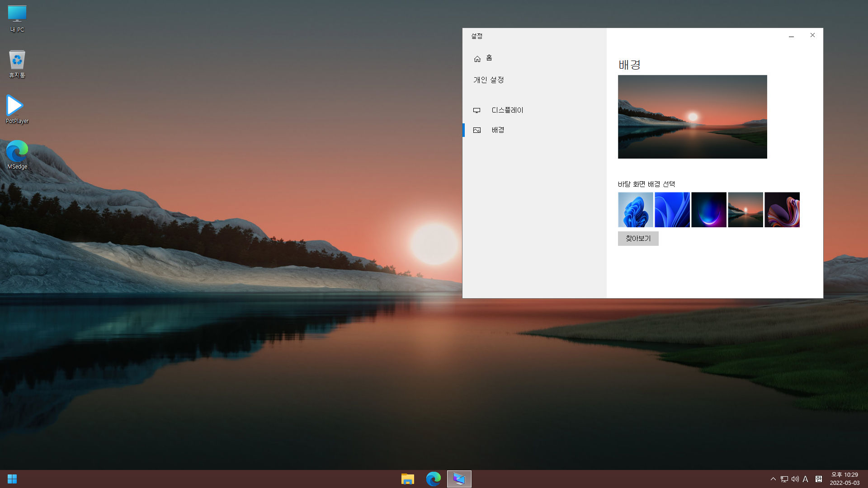This screenshot has width=868, height=488.
Task: Click the home icon in settings sidebar
Action: pyautogui.click(x=477, y=59)
